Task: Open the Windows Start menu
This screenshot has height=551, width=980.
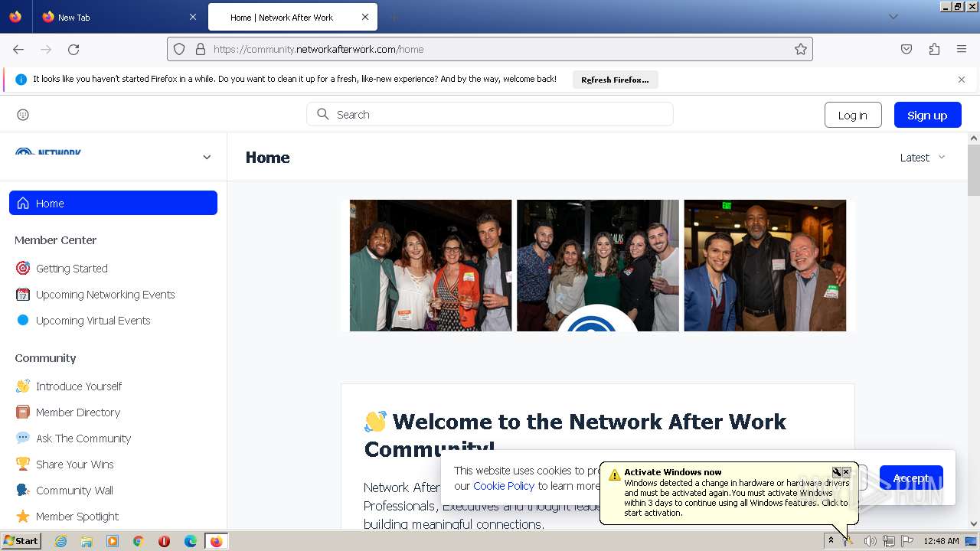Action: click(21, 541)
